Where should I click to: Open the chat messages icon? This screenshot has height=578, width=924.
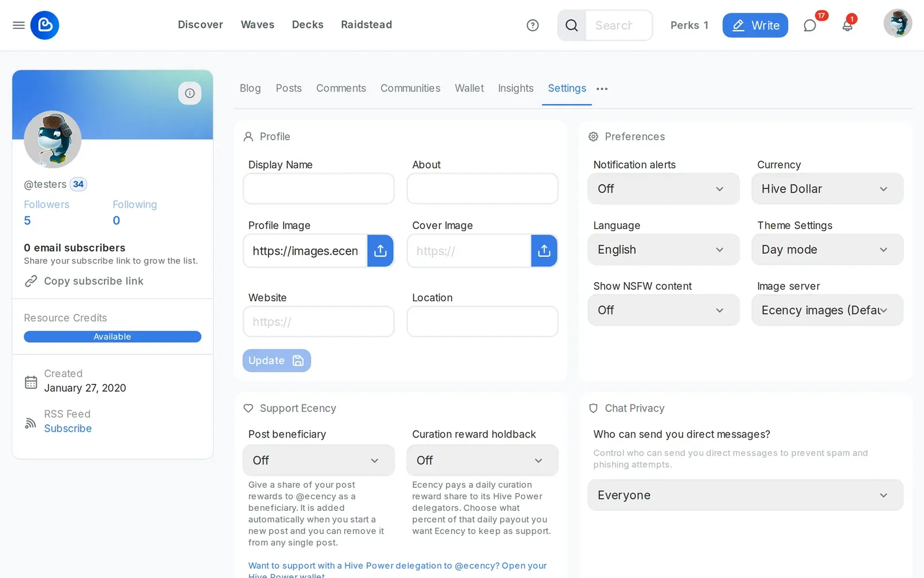pos(810,25)
